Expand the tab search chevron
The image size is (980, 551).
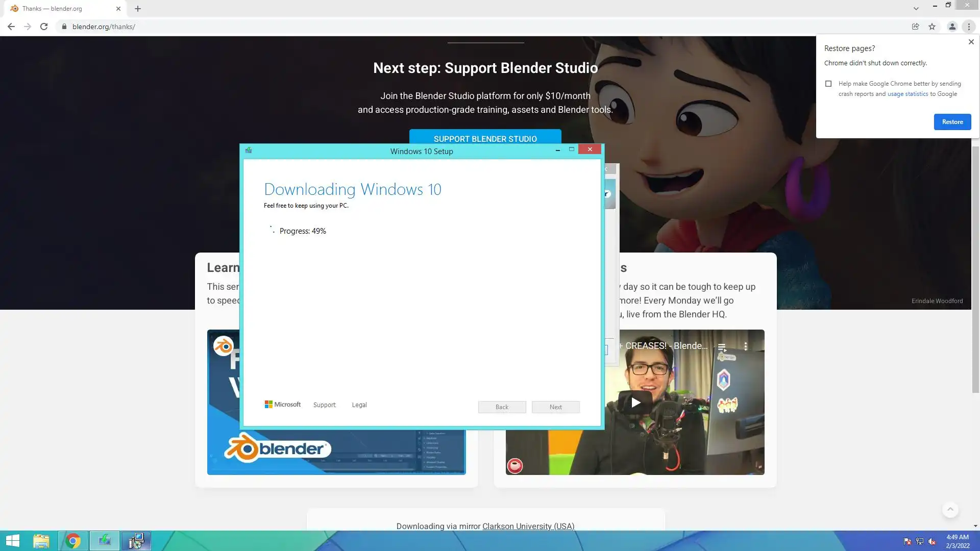click(916, 9)
